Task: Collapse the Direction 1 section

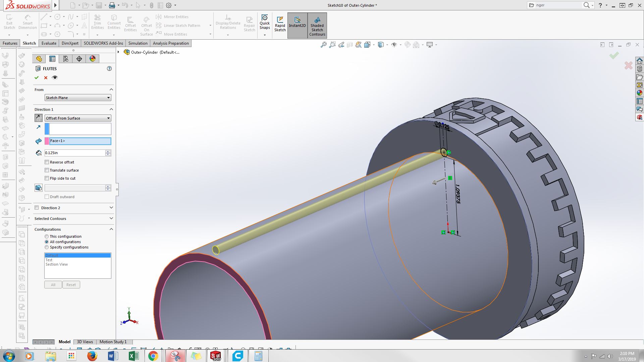Action: click(111, 109)
